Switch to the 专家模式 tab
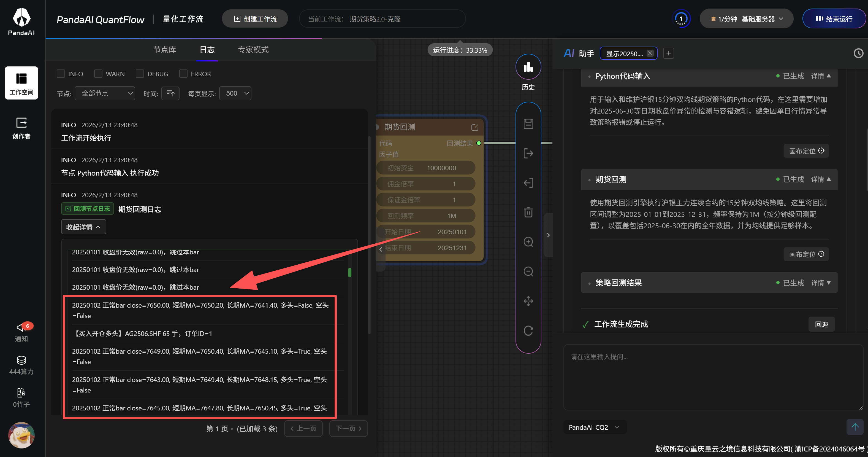Image resolution: width=868 pixels, height=457 pixels. click(x=253, y=50)
